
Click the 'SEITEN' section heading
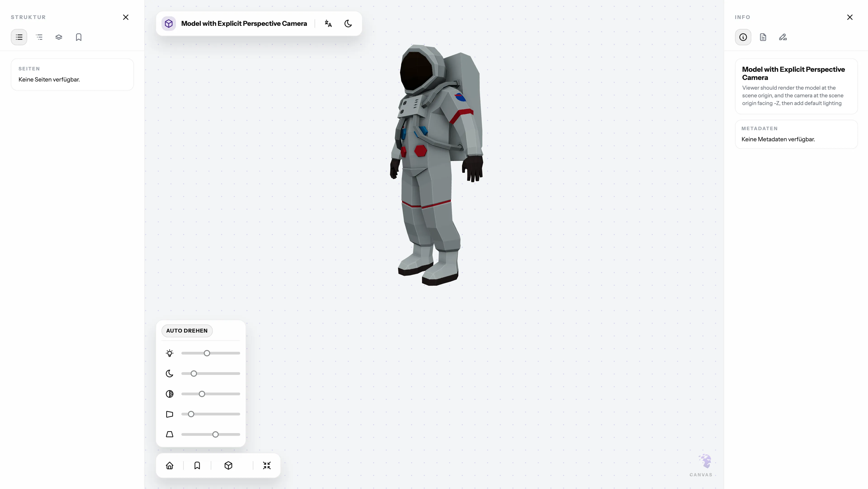[x=29, y=69]
